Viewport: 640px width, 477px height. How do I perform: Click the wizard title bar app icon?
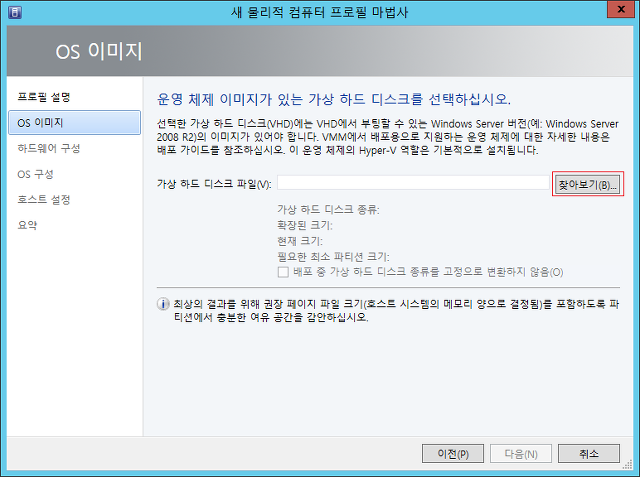click(15, 12)
